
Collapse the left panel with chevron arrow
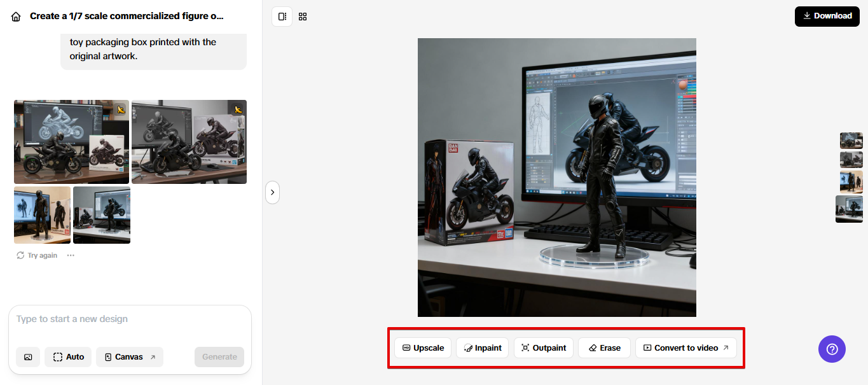272,192
